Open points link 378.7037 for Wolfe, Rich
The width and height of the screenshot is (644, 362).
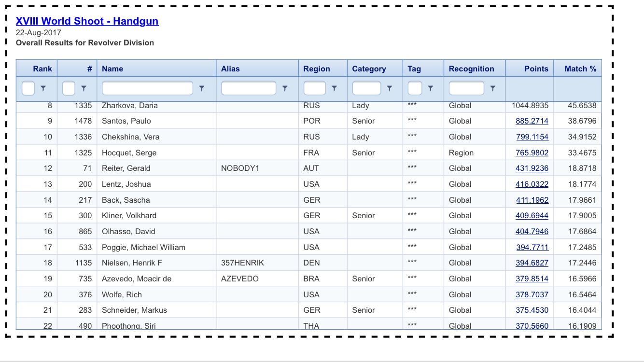(x=532, y=295)
